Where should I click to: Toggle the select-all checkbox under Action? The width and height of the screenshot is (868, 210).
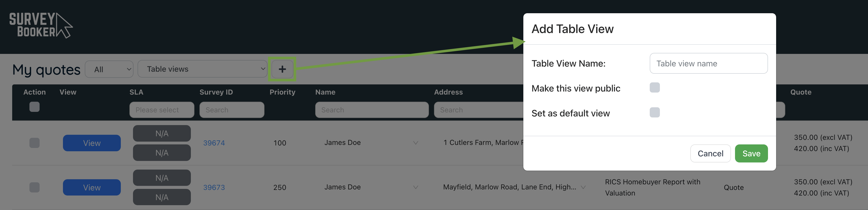[34, 107]
